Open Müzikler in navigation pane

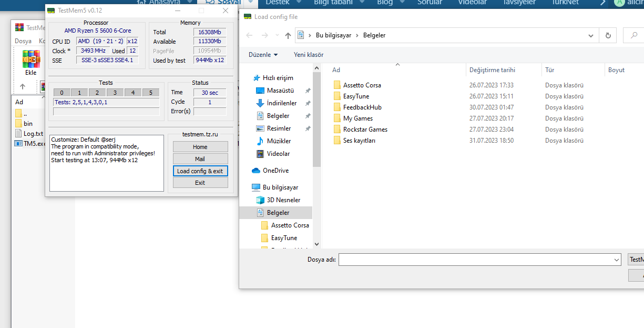pyautogui.click(x=279, y=141)
